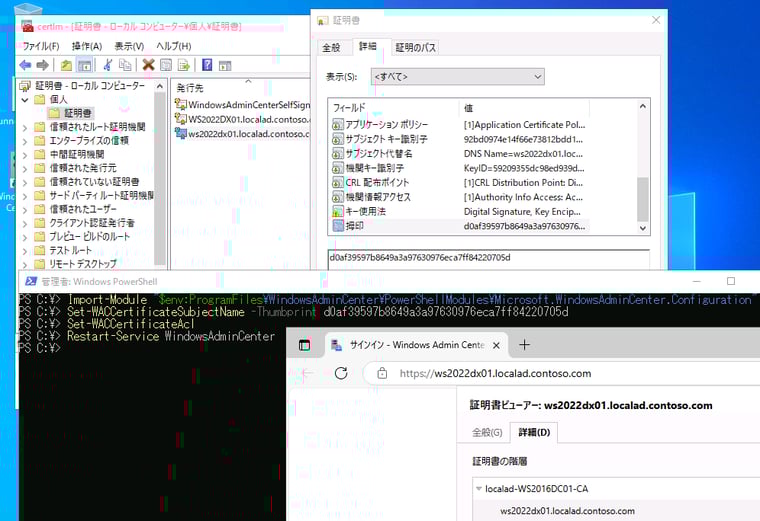
Task: Expand the 信頼されたユーザー node
Action: [x=25, y=209]
